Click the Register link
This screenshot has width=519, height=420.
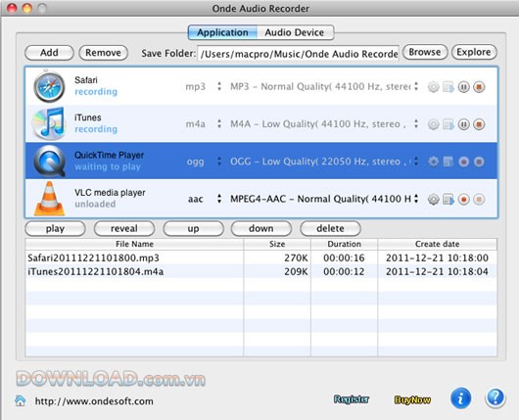coord(352,399)
